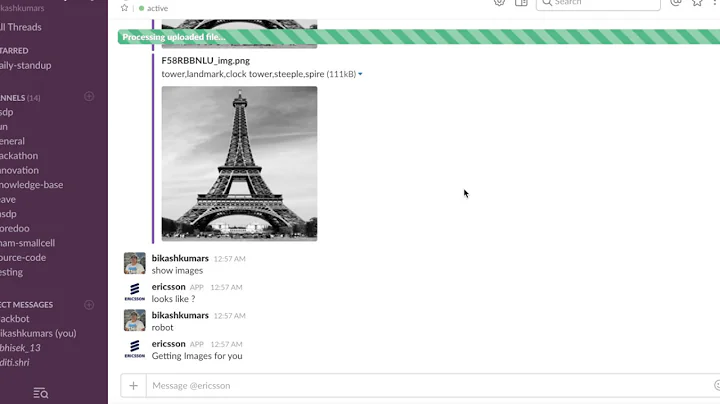Open the ooredoo channel
The width and height of the screenshot is (720, 404).
15,228
